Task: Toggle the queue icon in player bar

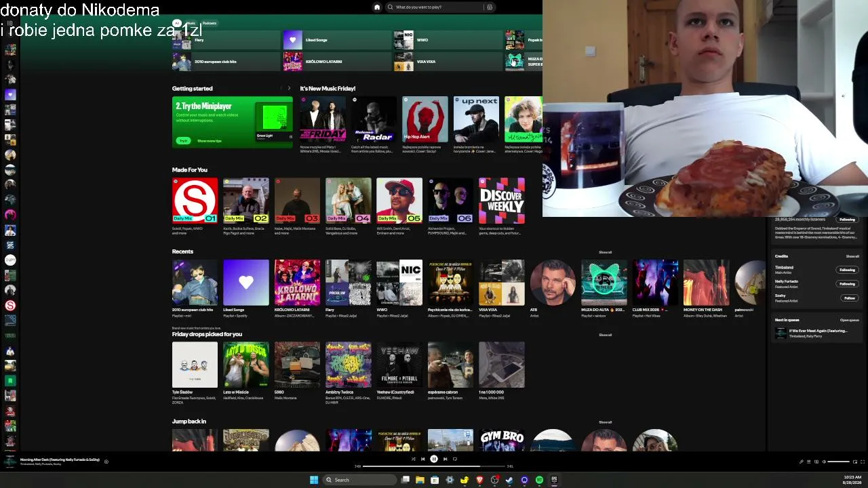Action: coord(809,462)
